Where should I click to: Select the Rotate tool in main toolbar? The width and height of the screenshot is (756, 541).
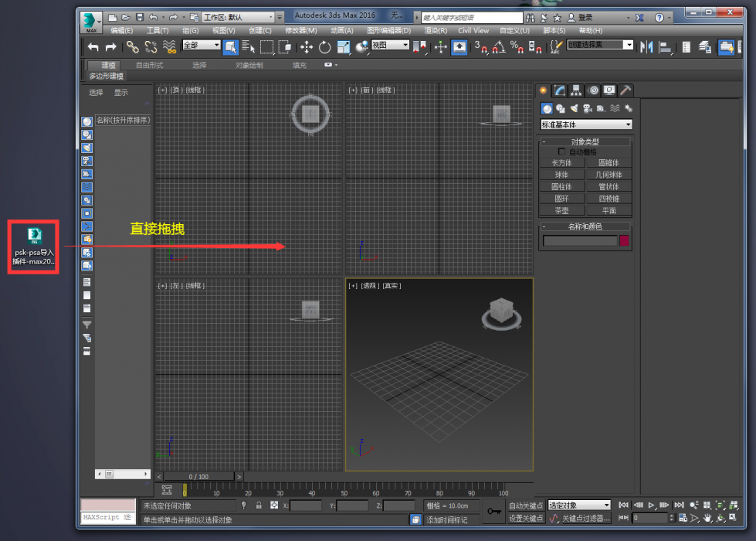click(x=325, y=47)
